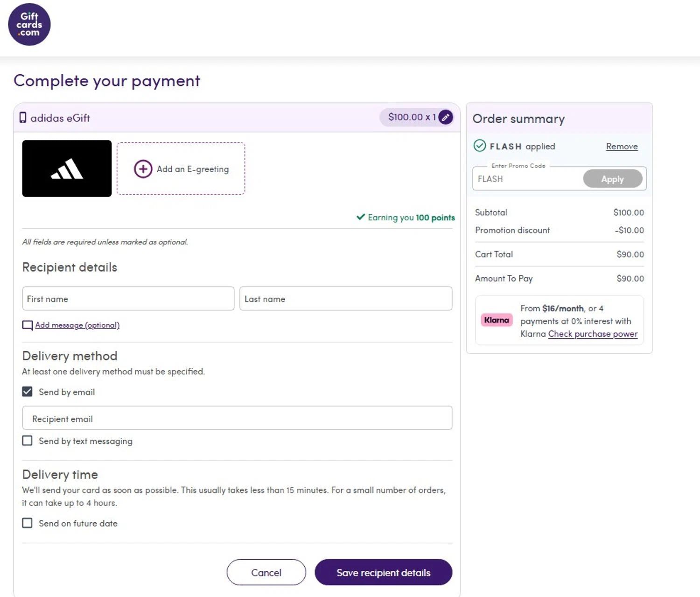Click the plus circle icon for E-greeting

click(x=143, y=169)
